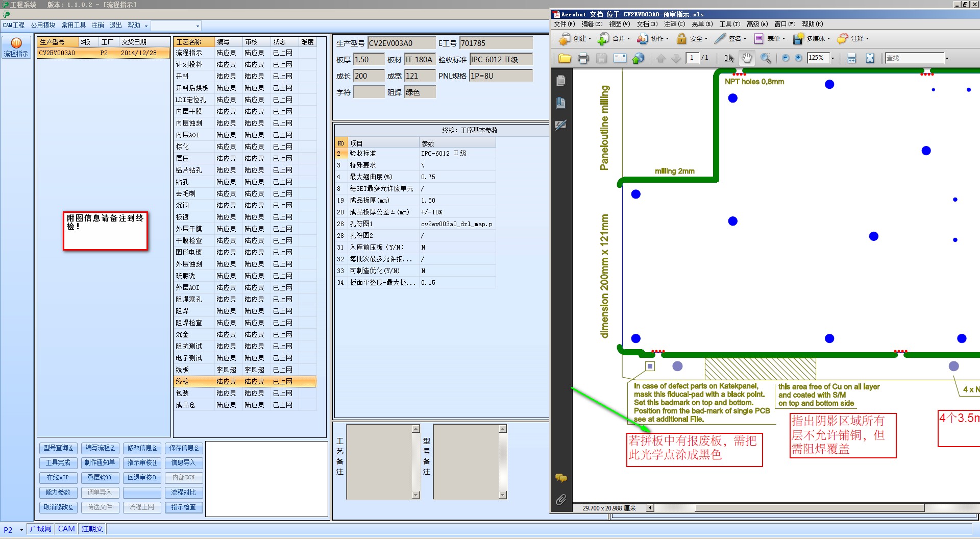Click the 注销 menu item
Image resolution: width=980 pixels, height=539 pixels.
97,26
